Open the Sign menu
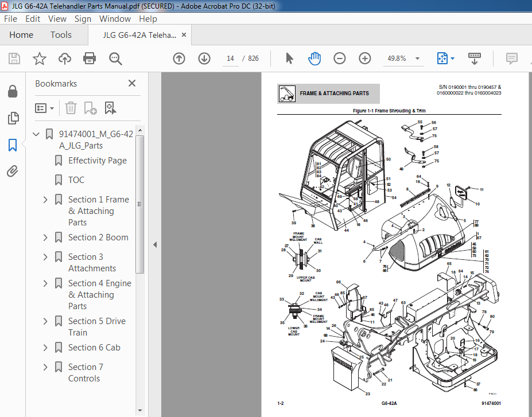532x417 pixels. 83,19
